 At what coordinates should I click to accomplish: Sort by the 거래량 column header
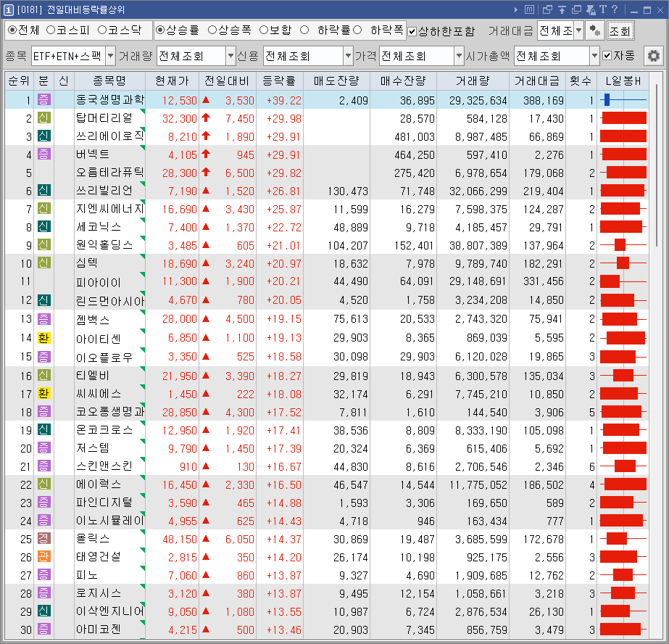473,80
